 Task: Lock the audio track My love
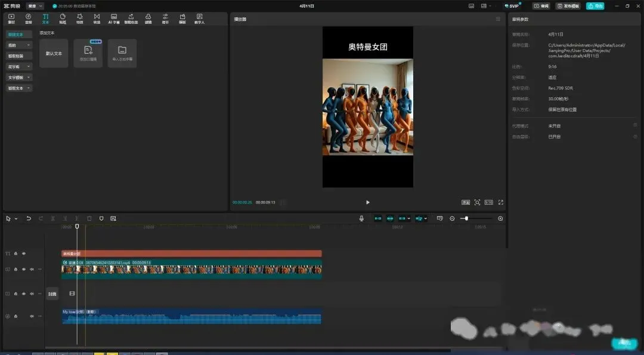(16, 316)
